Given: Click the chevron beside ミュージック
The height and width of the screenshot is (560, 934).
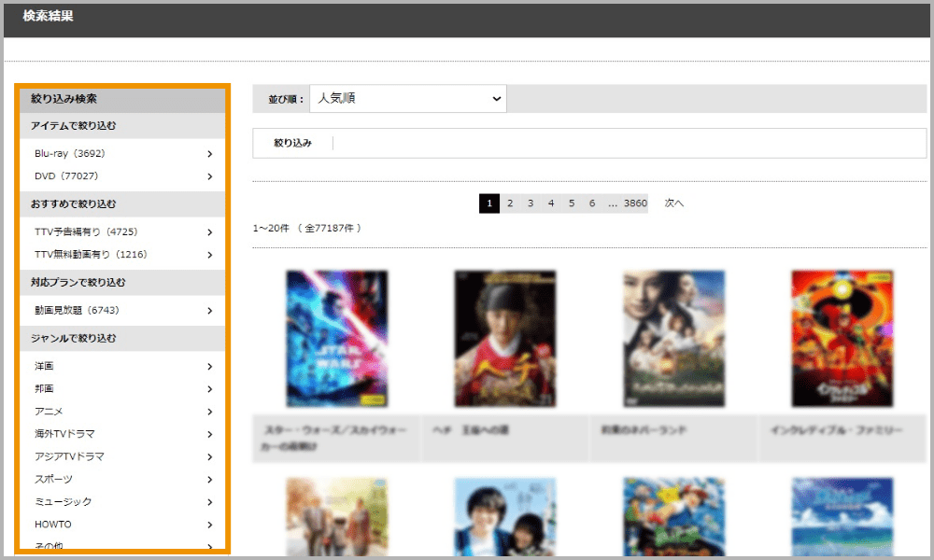Looking at the screenshot, I should click(x=209, y=502).
